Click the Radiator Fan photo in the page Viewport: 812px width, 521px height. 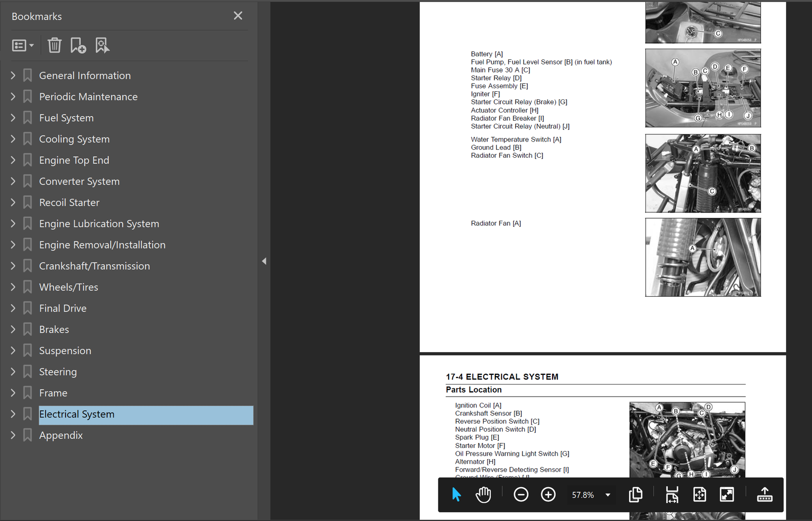(703, 257)
